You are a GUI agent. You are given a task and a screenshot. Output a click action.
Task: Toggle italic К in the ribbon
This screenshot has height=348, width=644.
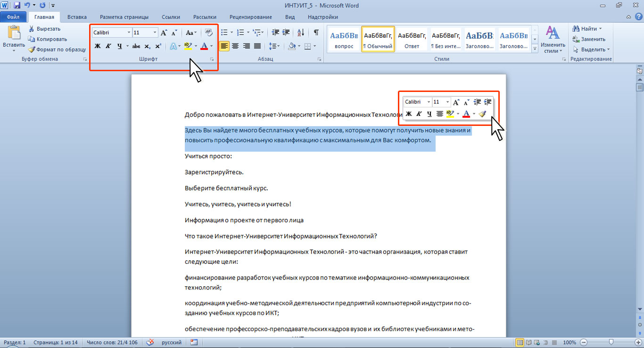coord(108,46)
